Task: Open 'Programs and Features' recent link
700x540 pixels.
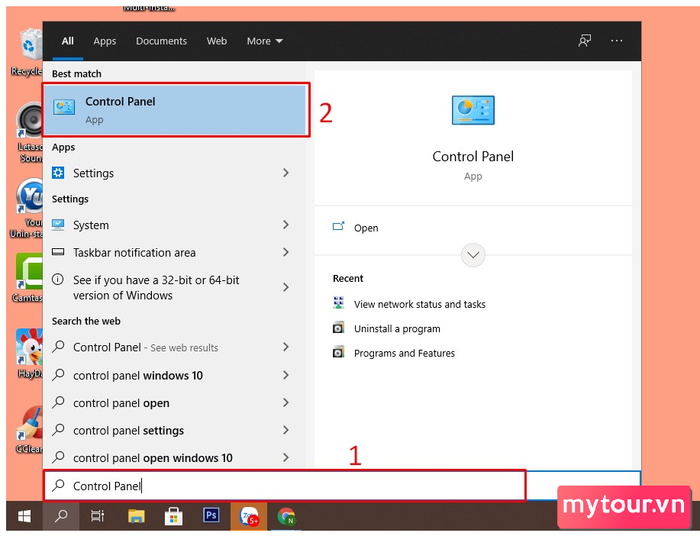Action: pyautogui.click(x=404, y=353)
